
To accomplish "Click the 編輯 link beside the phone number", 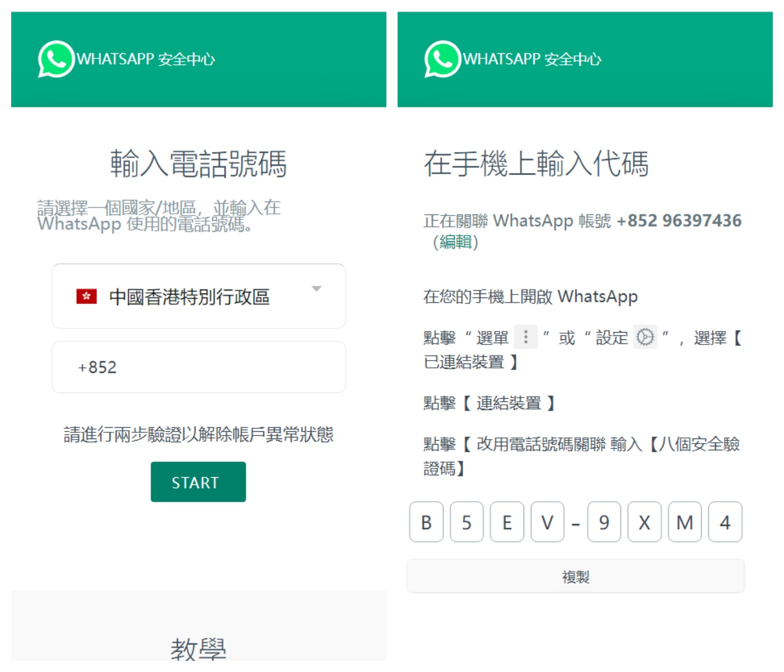I will coord(455,242).
